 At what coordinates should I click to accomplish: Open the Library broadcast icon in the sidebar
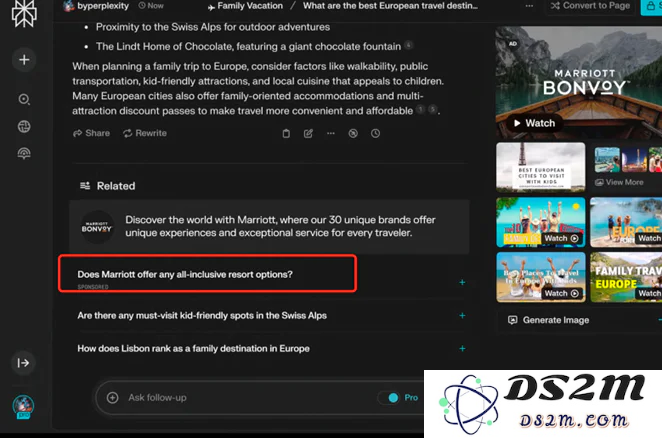point(24,153)
